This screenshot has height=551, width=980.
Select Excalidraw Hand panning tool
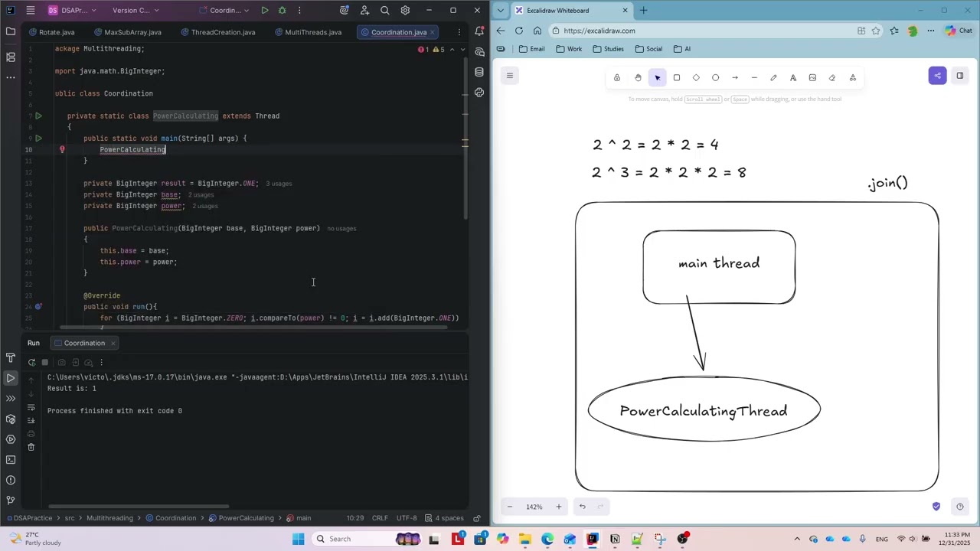[x=638, y=77]
